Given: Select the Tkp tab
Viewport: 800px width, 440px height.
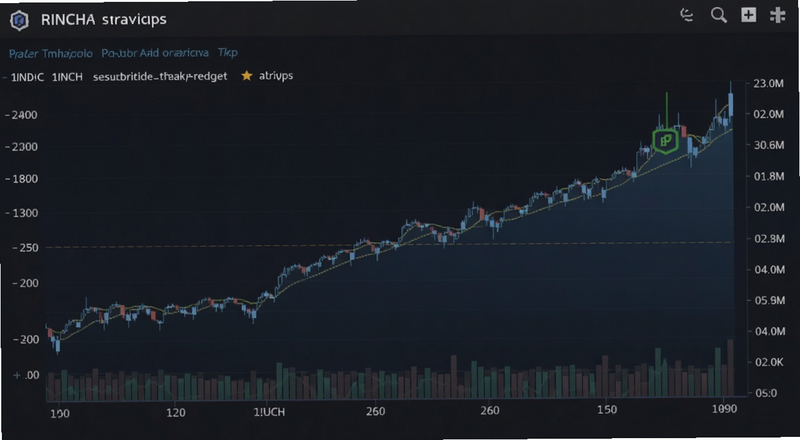Looking at the screenshot, I should [x=228, y=53].
